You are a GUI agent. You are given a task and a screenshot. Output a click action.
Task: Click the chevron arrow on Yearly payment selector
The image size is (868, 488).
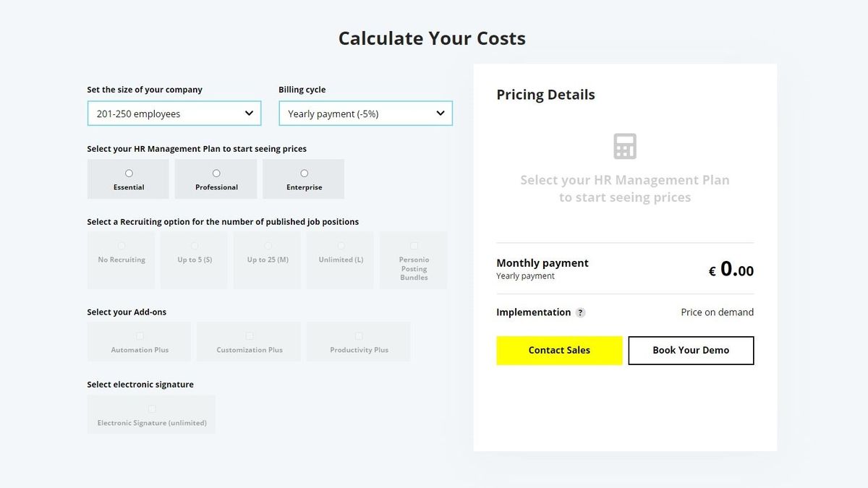coord(440,114)
